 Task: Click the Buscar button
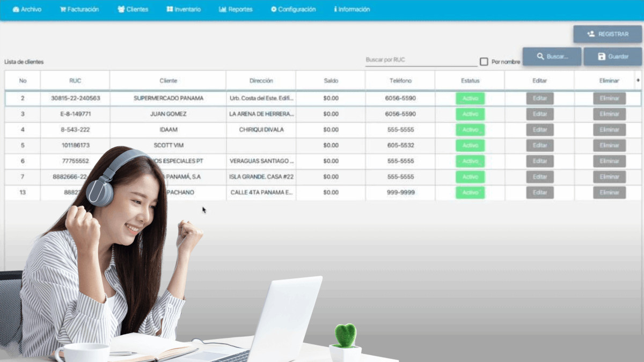pyautogui.click(x=552, y=56)
